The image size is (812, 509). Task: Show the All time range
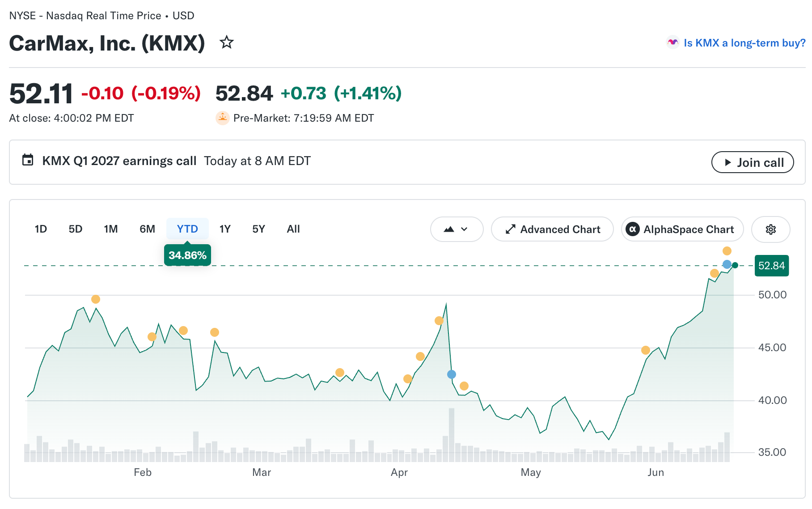293,229
